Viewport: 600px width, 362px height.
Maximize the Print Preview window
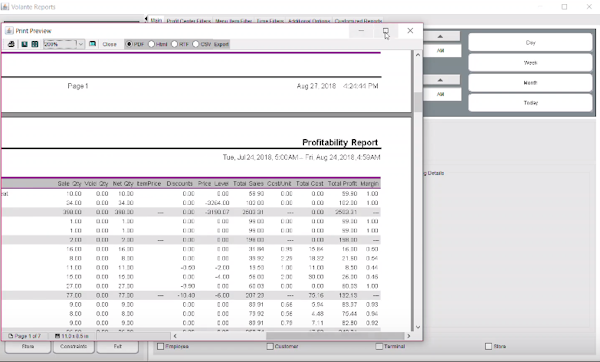coord(386,31)
